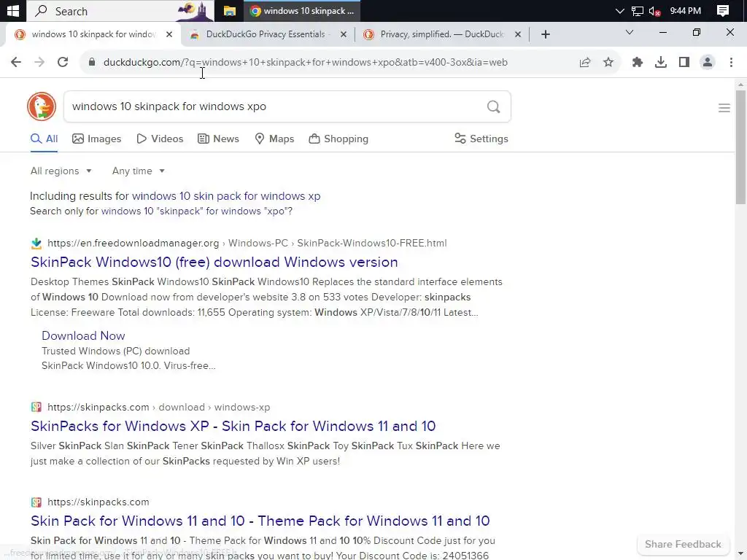
Task: Open Chrome Downloads icon
Action: [x=661, y=62]
